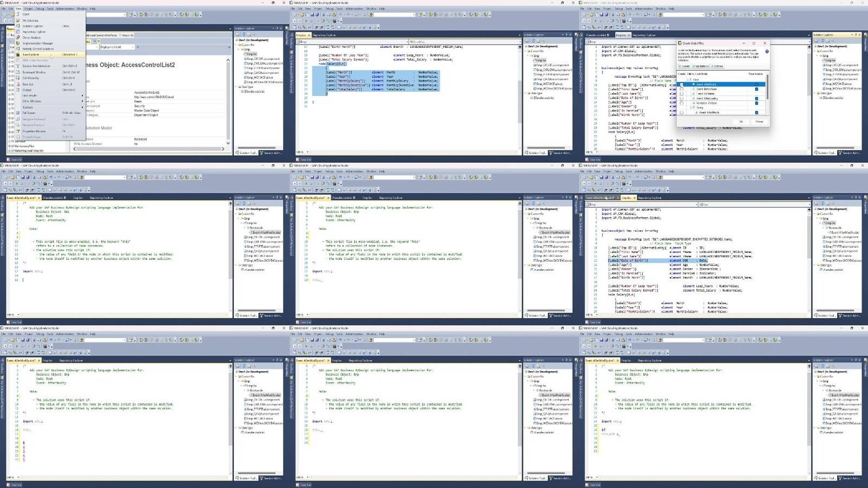Click the Implementation Manager icon in View menu
The width and height of the screenshot is (868, 488).
coord(18,43)
